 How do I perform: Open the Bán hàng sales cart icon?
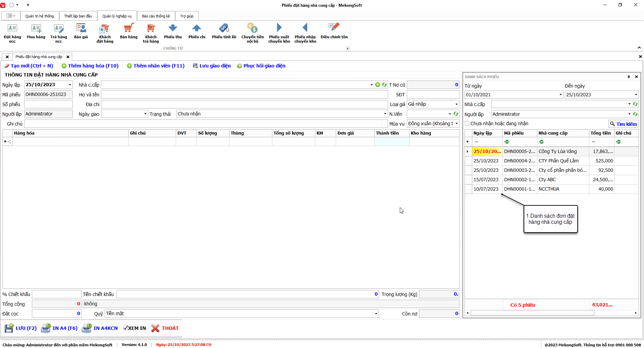[128, 31]
